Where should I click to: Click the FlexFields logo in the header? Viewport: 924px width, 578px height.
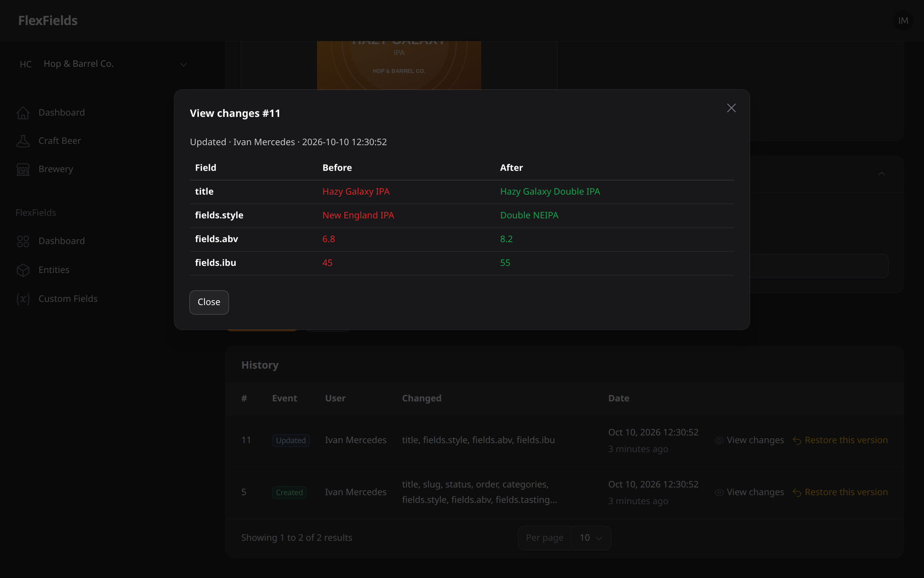[x=48, y=21]
